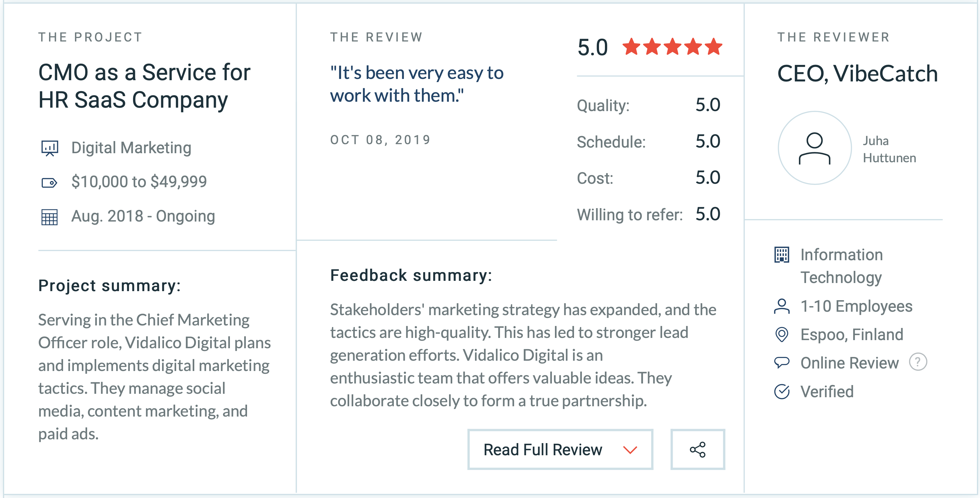Click the location pin beside Espoo, Finland
980x498 pixels.
point(782,334)
